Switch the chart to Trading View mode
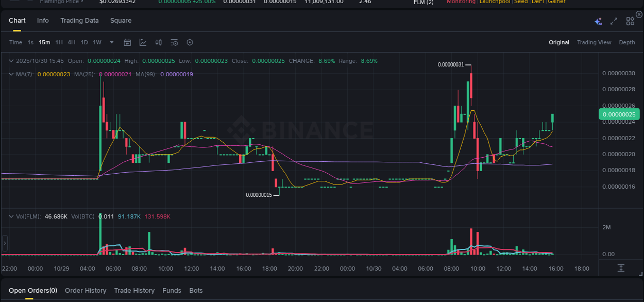Screen dimensions: 644x302 594,42
